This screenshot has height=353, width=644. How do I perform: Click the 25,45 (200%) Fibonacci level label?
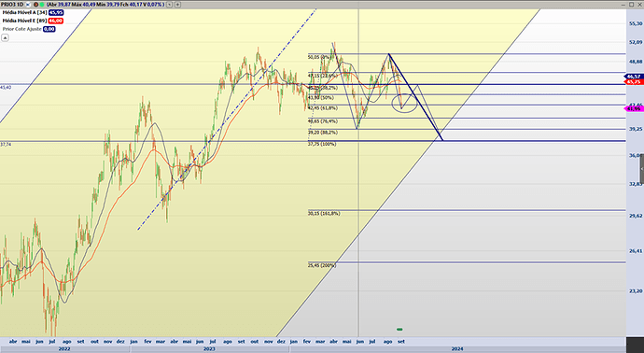(x=322, y=265)
